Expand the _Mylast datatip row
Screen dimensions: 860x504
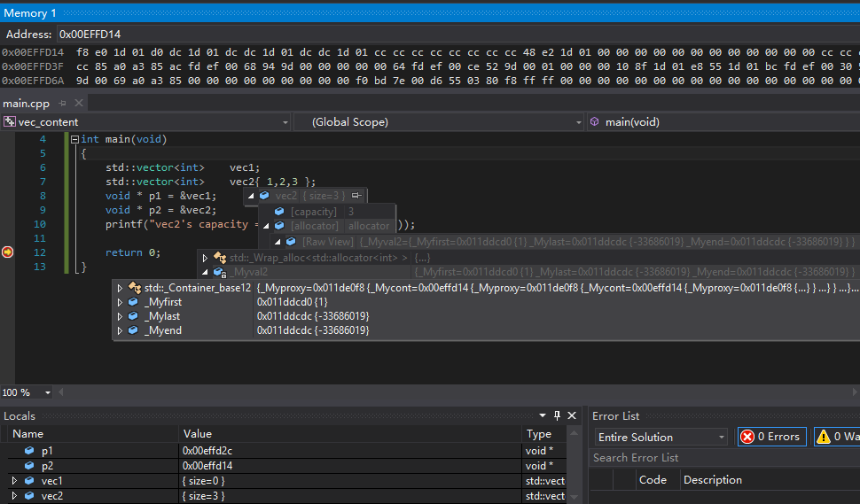pyautogui.click(x=120, y=316)
